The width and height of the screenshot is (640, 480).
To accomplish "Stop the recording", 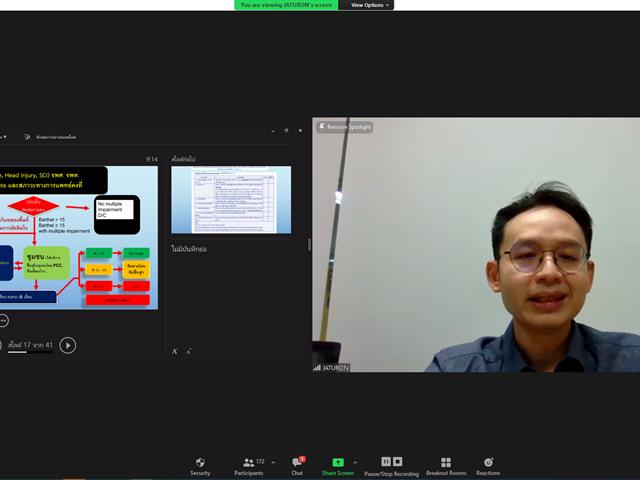I will (398, 462).
